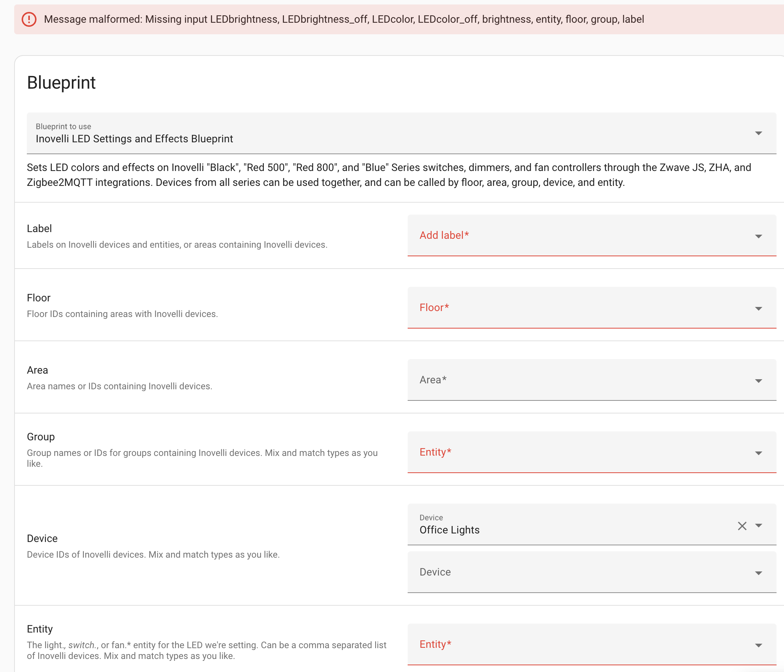Viewport: 784px width, 672px height.
Task: Click the Message malformed error banner
Action: (x=344, y=19)
